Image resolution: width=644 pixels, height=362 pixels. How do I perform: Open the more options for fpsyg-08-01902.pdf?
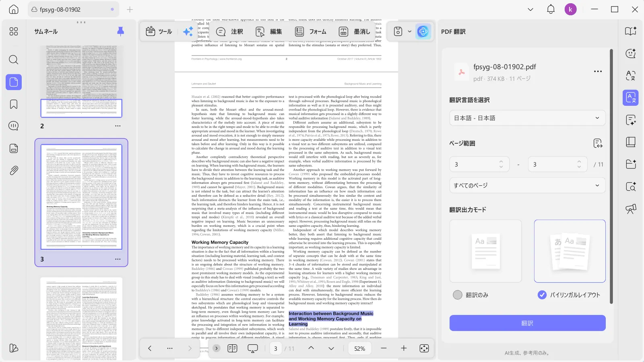tap(598, 72)
